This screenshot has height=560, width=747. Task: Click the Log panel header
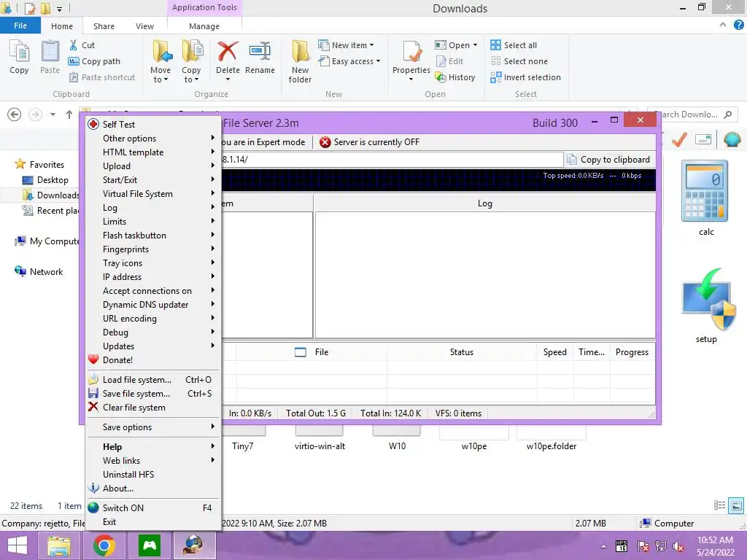485,203
